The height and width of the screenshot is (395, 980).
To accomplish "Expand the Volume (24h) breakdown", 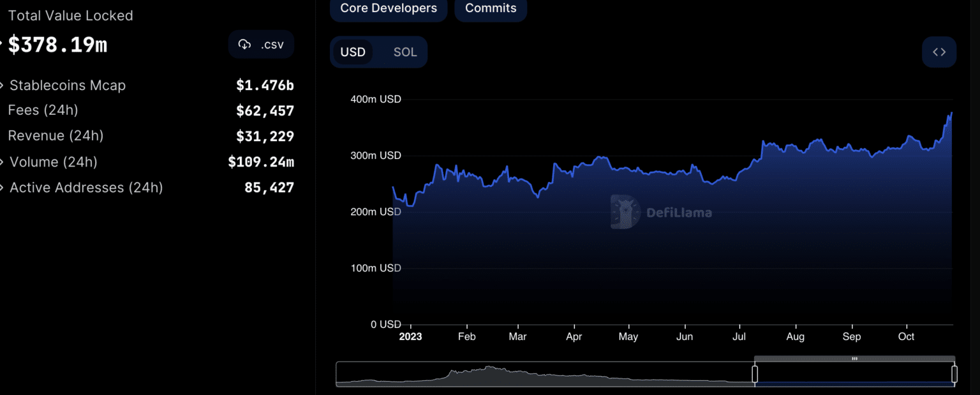I will 3,162.
